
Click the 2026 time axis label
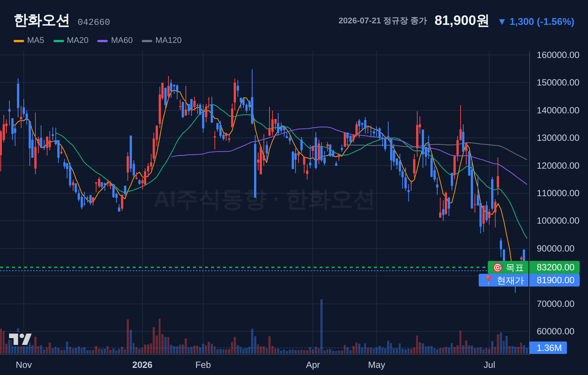pyautogui.click(x=142, y=365)
